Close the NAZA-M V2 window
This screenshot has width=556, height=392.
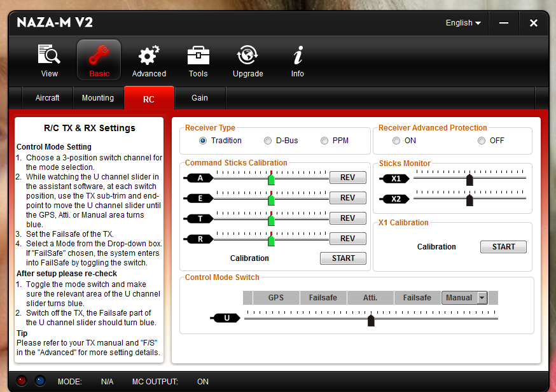click(533, 23)
